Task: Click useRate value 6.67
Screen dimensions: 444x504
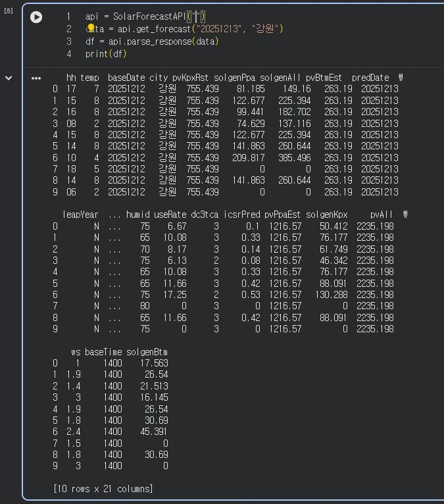Action: point(177,226)
